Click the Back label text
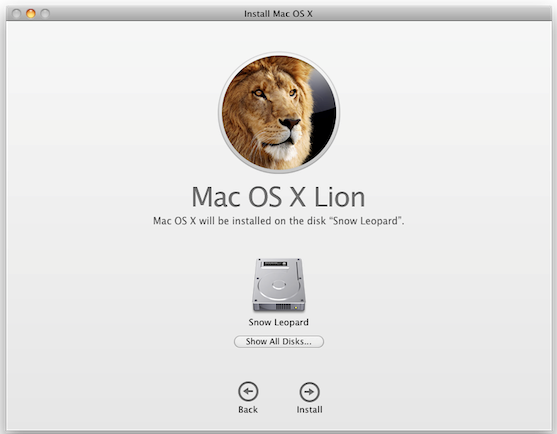Screen dimensions: 557x434 click(x=248, y=409)
